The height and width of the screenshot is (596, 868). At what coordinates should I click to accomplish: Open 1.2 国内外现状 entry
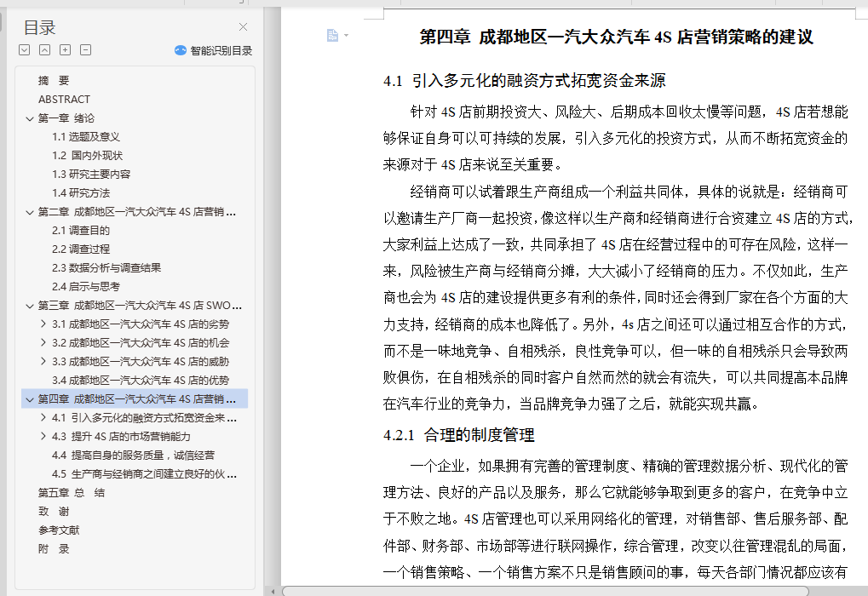[87, 156]
